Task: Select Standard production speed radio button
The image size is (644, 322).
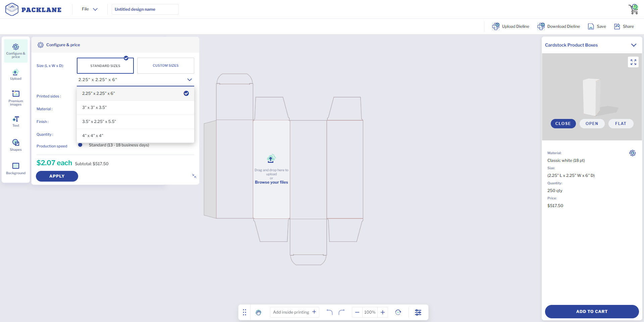Action: (80, 145)
